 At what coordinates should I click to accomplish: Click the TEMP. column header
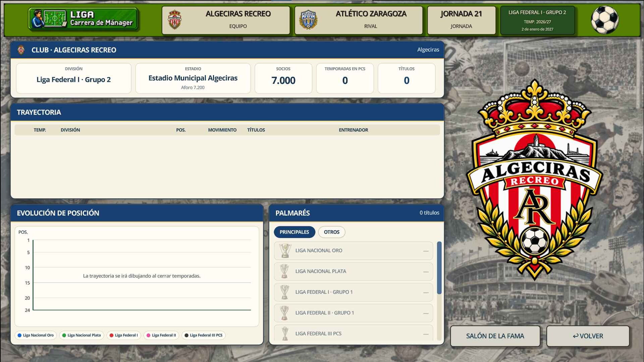point(40,130)
